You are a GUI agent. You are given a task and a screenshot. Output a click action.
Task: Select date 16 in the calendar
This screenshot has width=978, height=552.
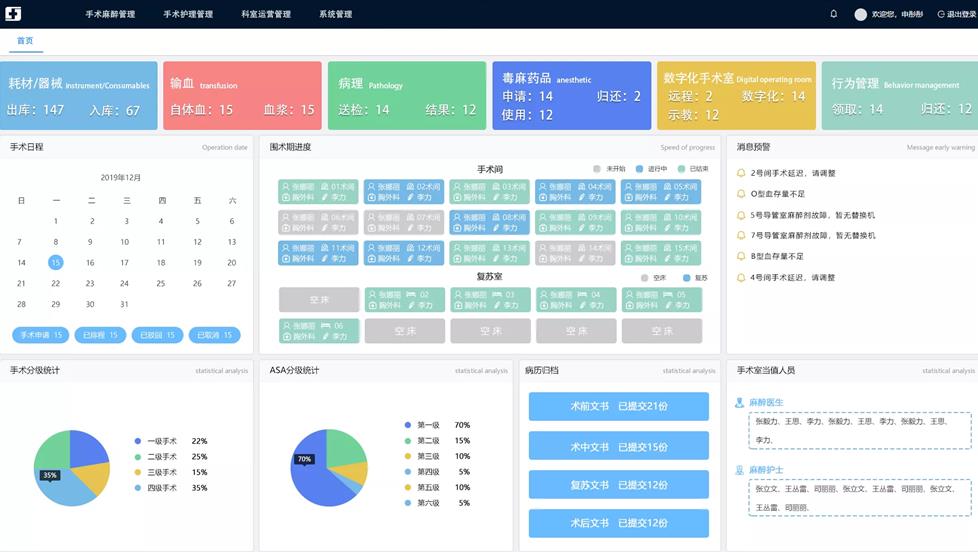[90, 263]
